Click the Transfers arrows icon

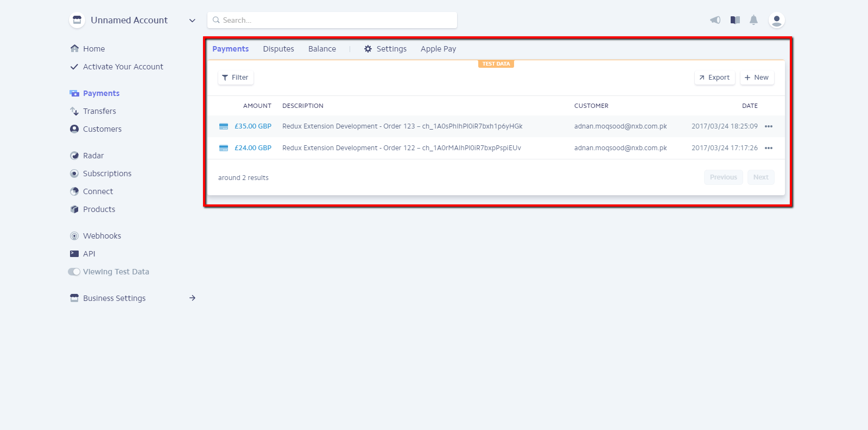74,111
